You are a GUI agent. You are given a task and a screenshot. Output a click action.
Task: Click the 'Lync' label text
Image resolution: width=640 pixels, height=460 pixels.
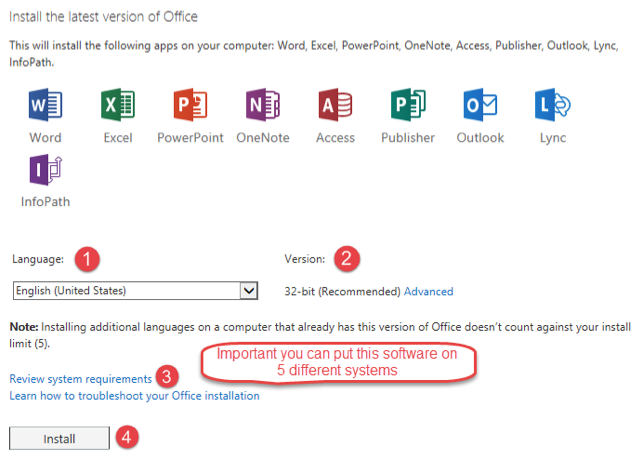pyautogui.click(x=553, y=138)
